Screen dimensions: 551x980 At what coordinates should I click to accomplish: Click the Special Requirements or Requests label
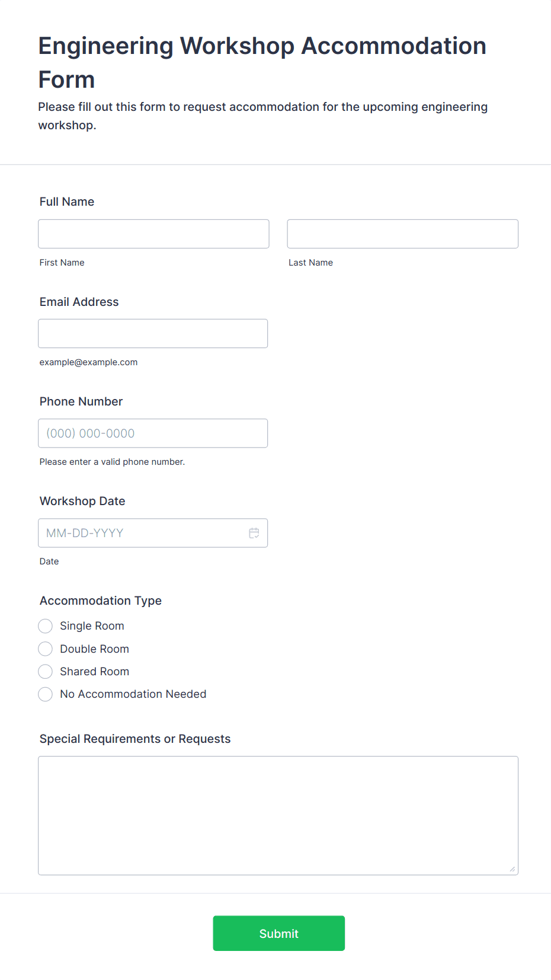[x=135, y=739]
